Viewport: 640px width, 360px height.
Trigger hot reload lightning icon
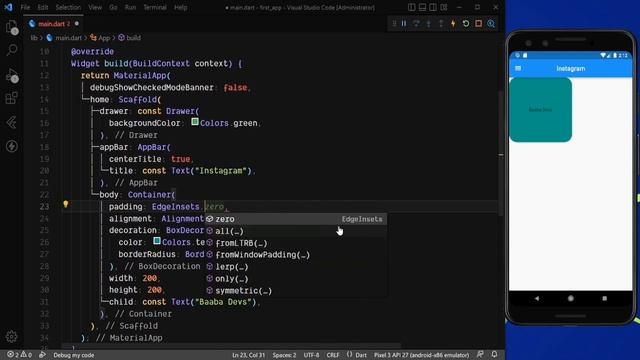click(x=453, y=24)
